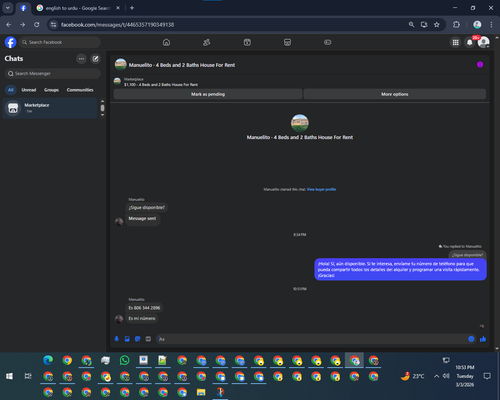The height and width of the screenshot is (400, 500).
Task: Click the Aa message input box
Action: coord(312,339)
